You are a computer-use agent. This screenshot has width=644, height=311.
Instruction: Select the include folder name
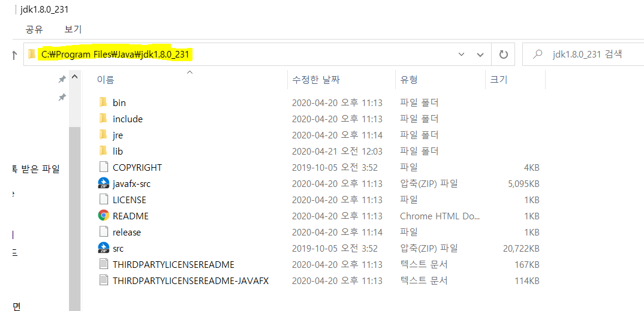tap(128, 119)
